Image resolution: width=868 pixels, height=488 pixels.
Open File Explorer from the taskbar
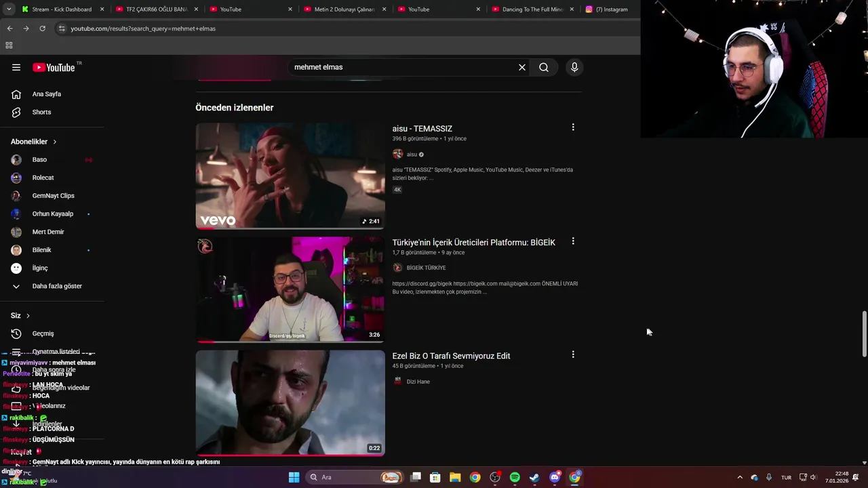point(455,477)
